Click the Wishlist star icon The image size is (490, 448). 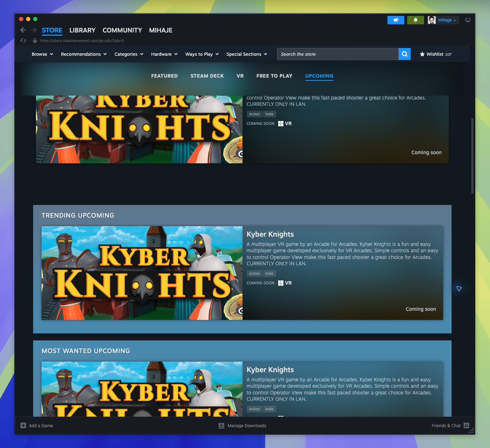pos(422,54)
